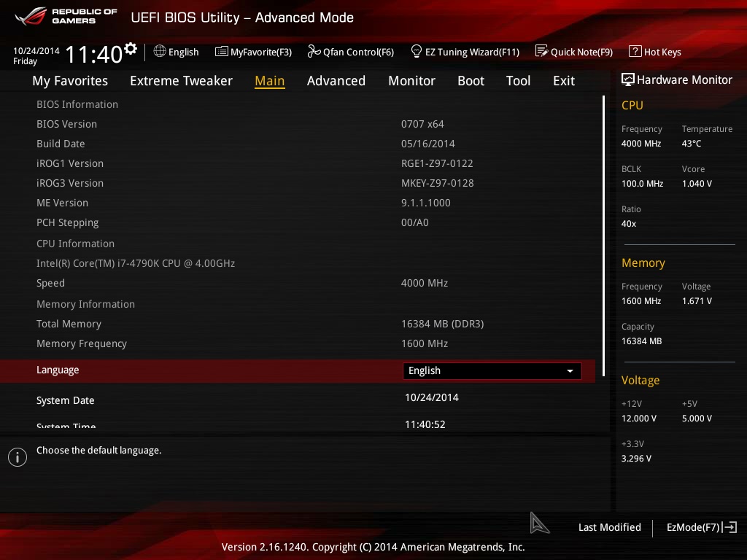Screen dimensions: 747x560
Task: Select the Language row label
Action: 58,370
